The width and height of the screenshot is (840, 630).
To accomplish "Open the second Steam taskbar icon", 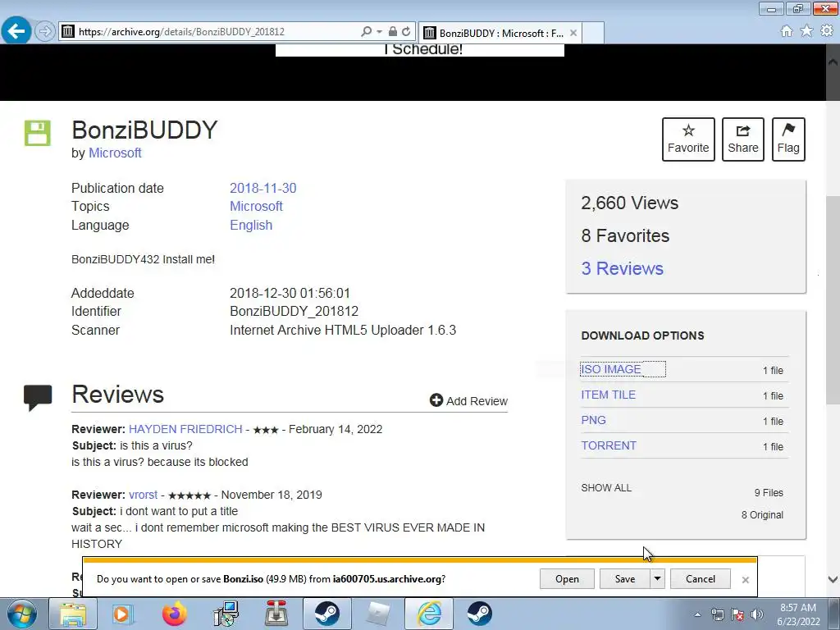I will pyautogui.click(x=479, y=614).
